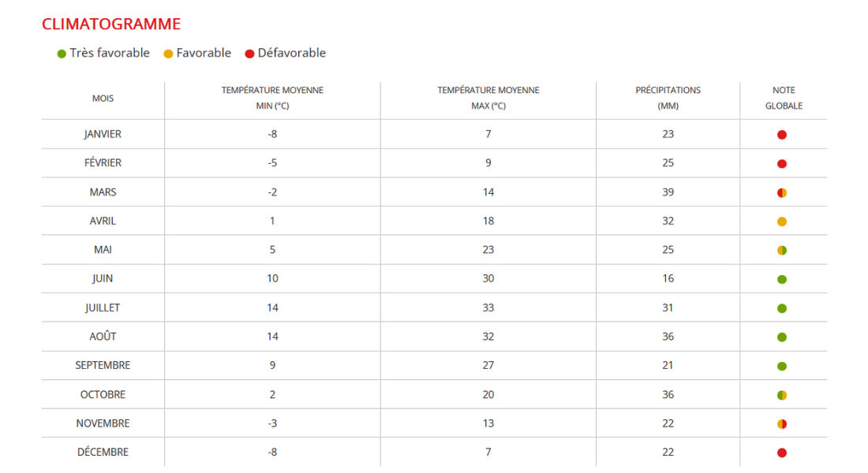Click the half green-orange dot for Octobre
Viewport: 868px width, 473px height.
point(782,395)
